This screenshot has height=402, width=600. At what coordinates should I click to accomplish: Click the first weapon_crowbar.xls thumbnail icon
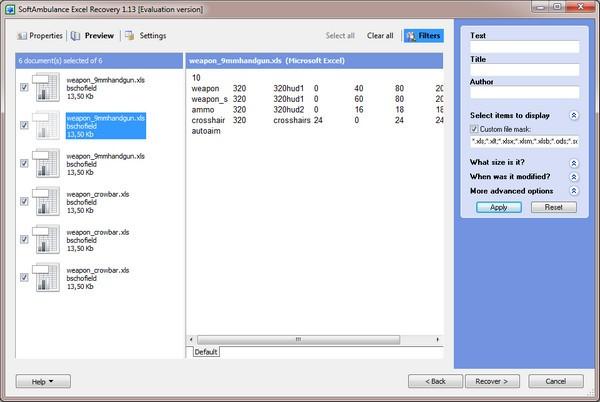point(46,201)
